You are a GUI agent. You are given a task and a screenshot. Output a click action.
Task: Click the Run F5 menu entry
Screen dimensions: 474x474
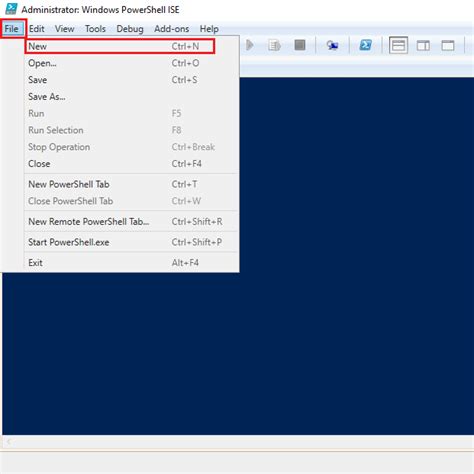pyautogui.click(x=132, y=113)
